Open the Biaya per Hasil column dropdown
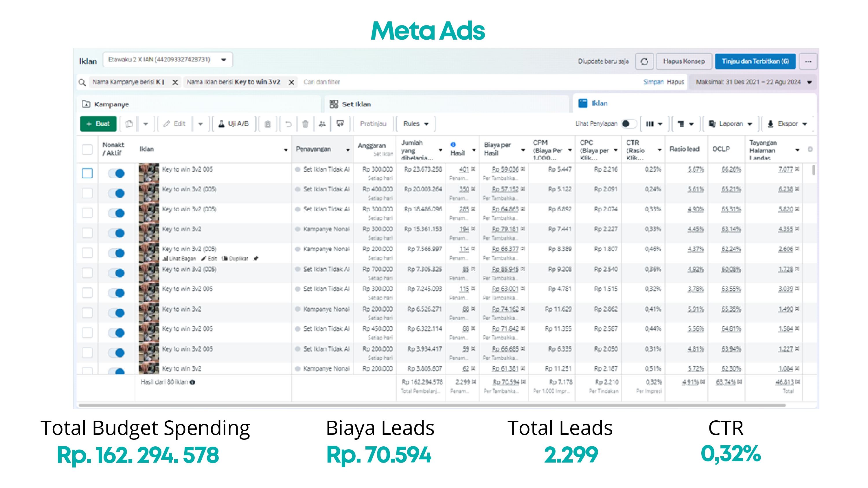This screenshot has width=868, height=488. pyautogui.click(x=523, y=149)
